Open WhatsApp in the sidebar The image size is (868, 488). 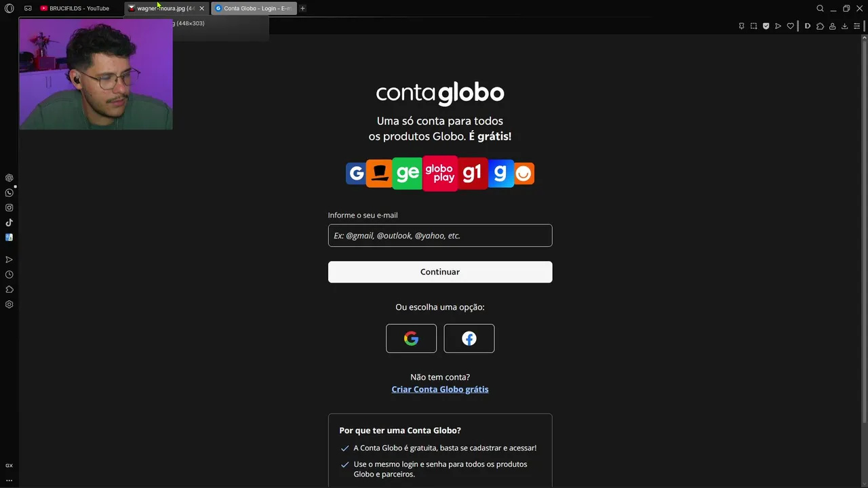(9, 192)
